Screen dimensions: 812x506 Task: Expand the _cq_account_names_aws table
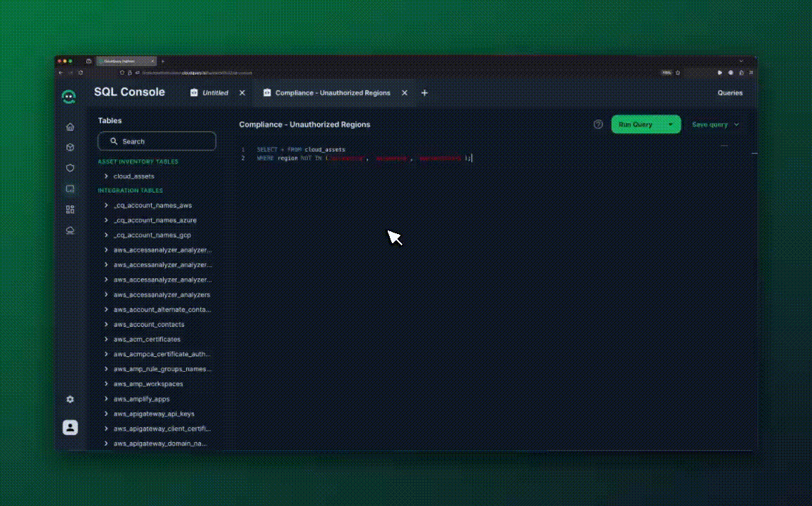click(x=106, y=205)
